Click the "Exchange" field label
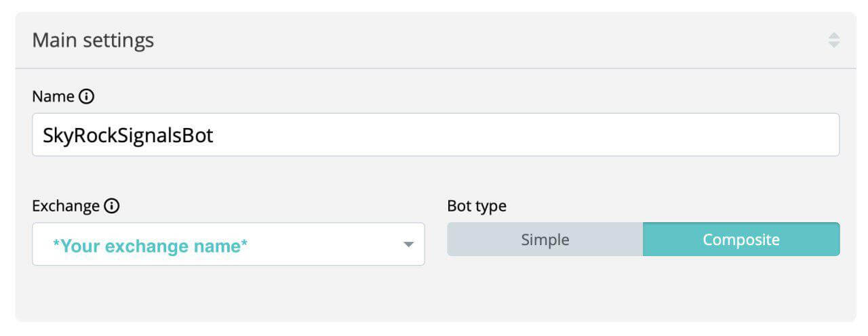The height and width of the screenshot is (336, 868). (66, 206)
